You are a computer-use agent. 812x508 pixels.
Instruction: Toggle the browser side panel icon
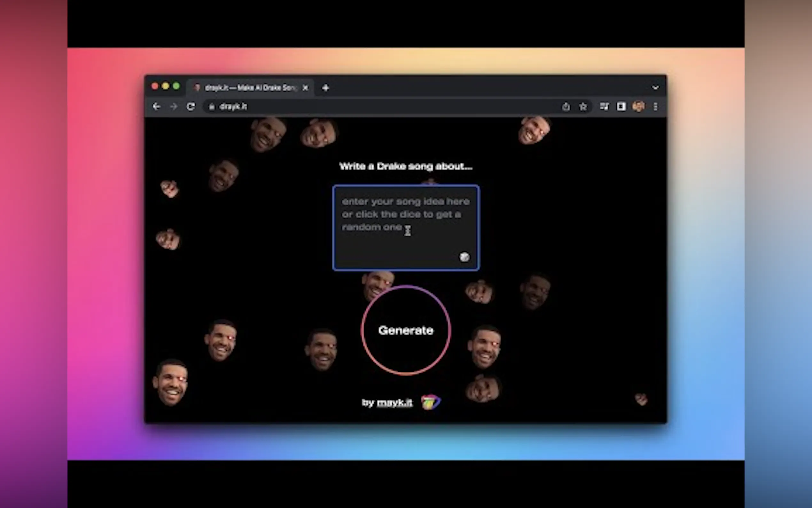(x=621, y=107)
